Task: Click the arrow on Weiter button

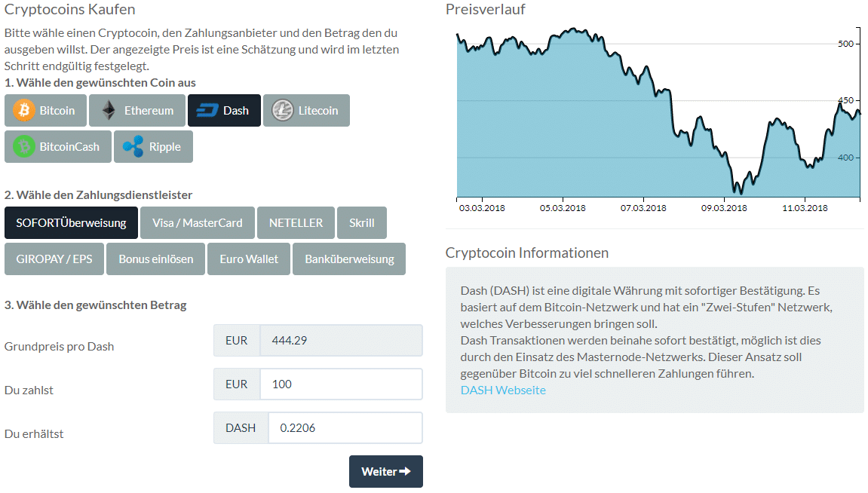Action: pyautogui.click(x=405, y=472)
